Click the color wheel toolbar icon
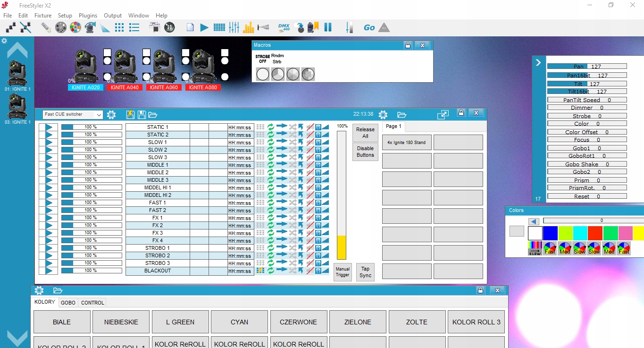Screen dimensions: 644x348 75,27
